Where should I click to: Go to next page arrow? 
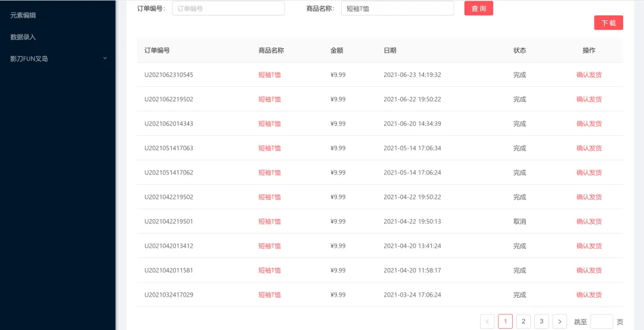(559, 322)
